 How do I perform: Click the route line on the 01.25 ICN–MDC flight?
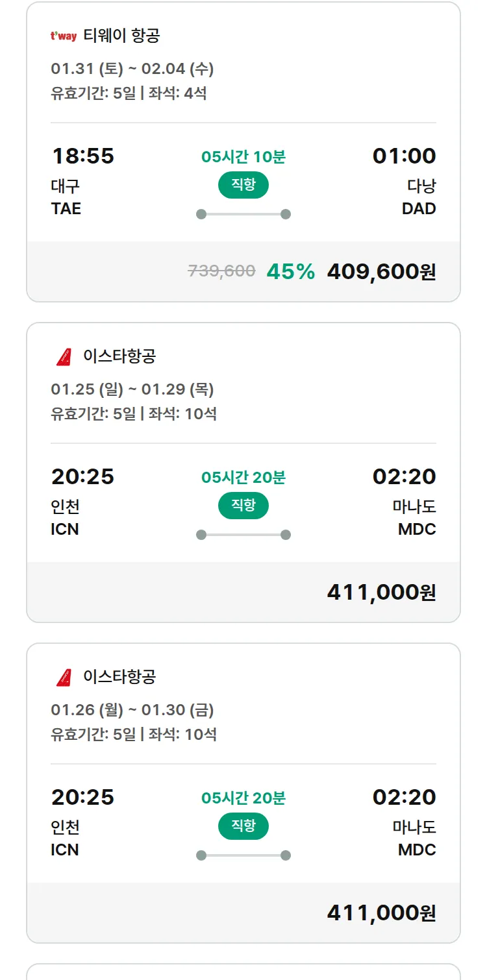point(243,535)
